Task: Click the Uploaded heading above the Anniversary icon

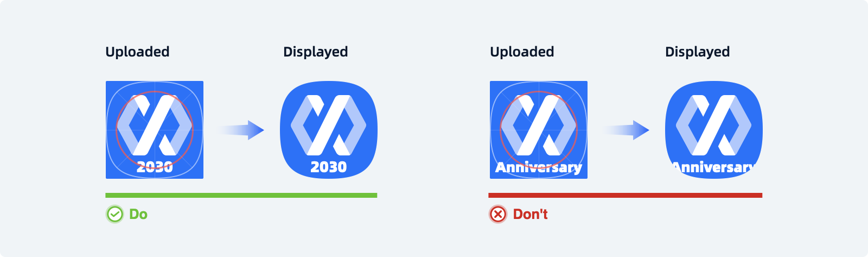Action: coord(522,52)
